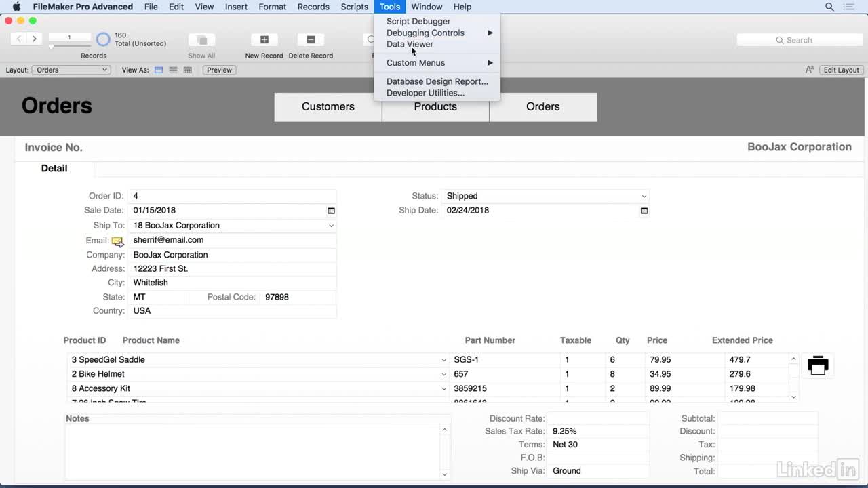Viewport: 868px width, 488px height.
Task: Open Accessory Kit product dropdown
Action: (444, 389)
